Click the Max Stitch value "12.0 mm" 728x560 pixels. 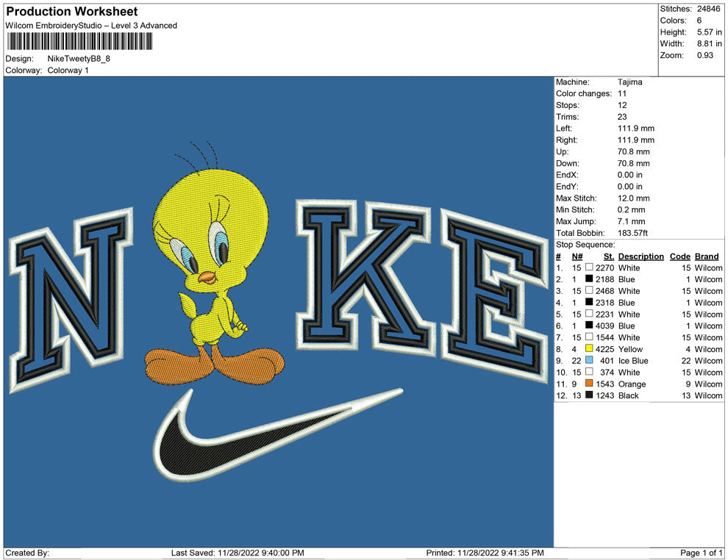coord(633,198)
